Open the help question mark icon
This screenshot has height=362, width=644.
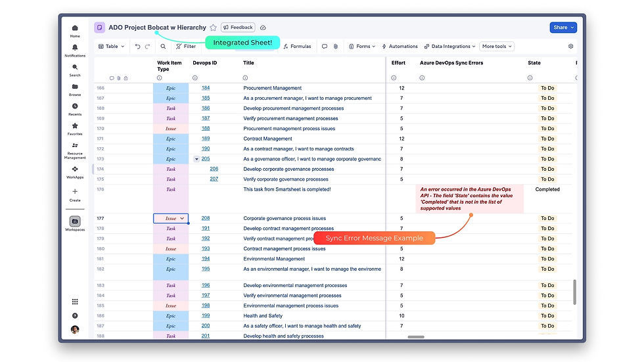[75, 315]
